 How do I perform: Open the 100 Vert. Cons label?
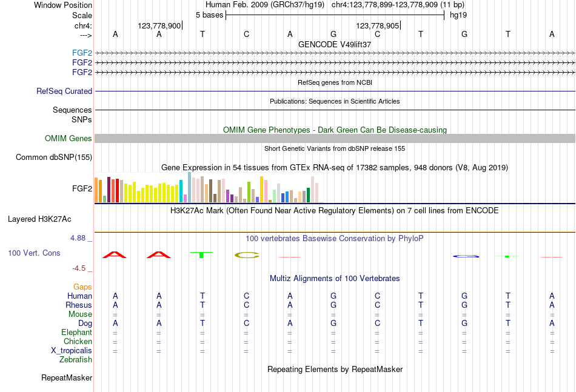34,253
